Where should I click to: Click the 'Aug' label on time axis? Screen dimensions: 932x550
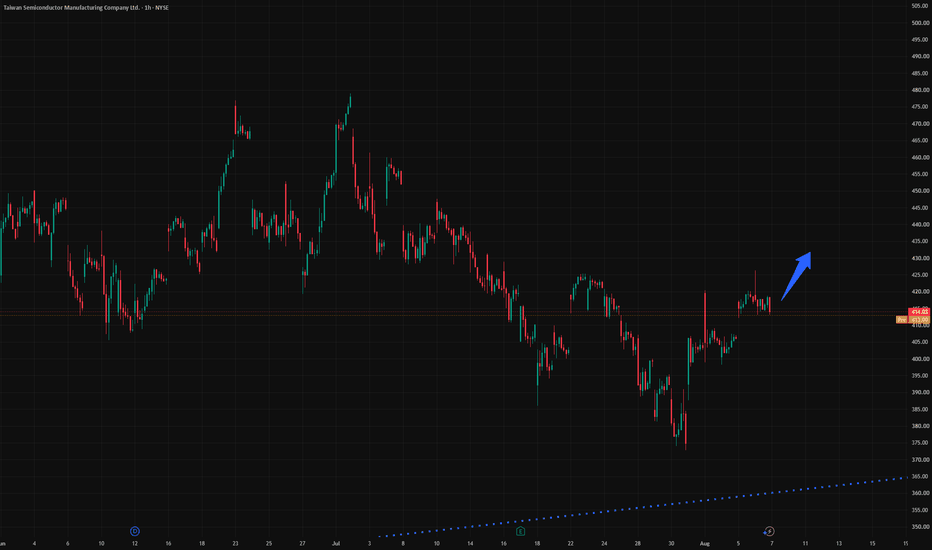[x=705, y=543]
